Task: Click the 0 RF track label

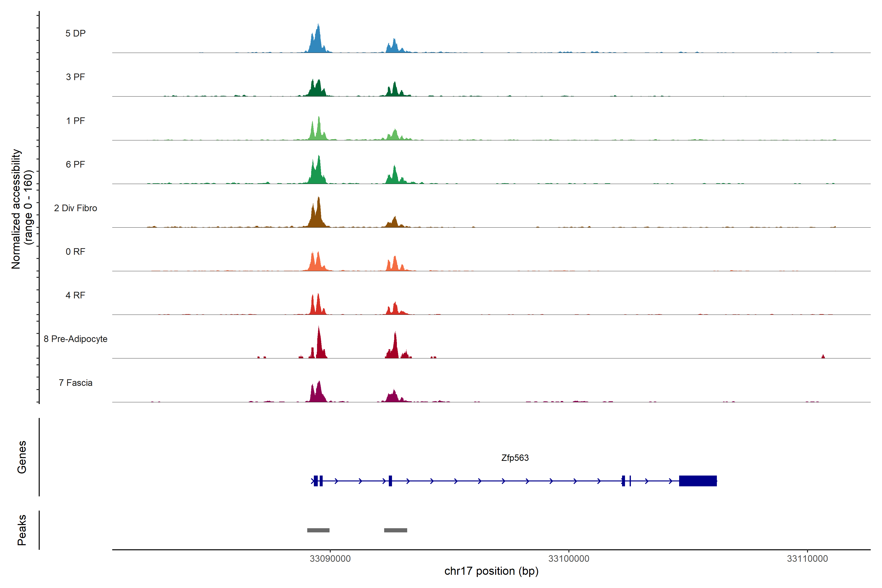Action: (75, 252)
